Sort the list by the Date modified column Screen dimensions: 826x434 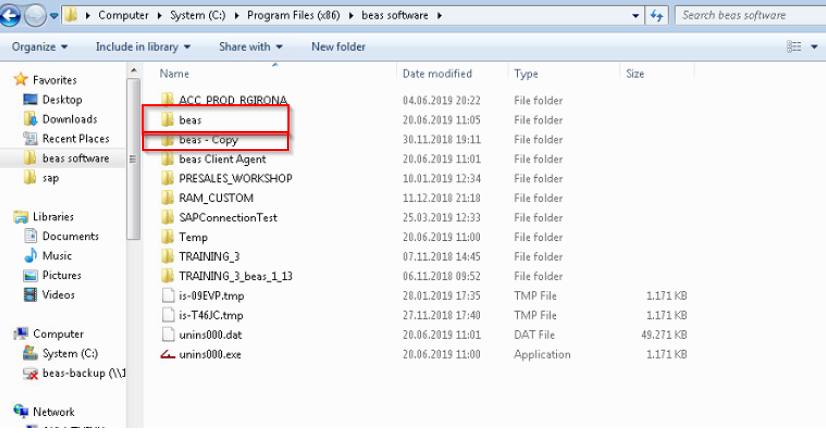(437, 74)
